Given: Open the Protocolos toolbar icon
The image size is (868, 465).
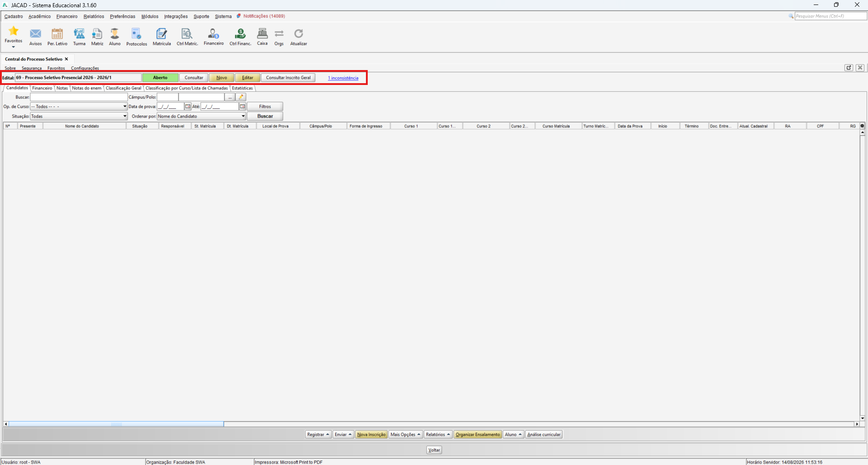Looking at the screenshot, I should click(137, 34).
